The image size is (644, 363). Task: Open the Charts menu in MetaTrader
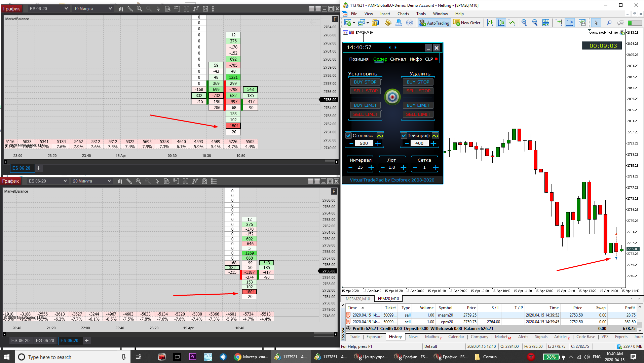click(403, 14)
